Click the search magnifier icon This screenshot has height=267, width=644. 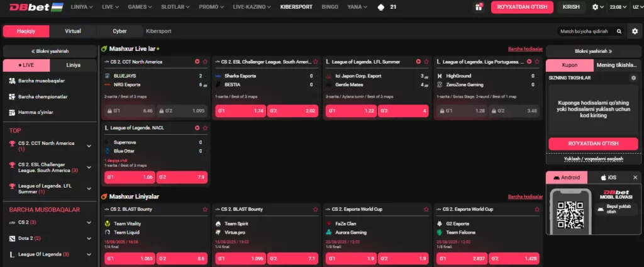(x=619, y=31)
